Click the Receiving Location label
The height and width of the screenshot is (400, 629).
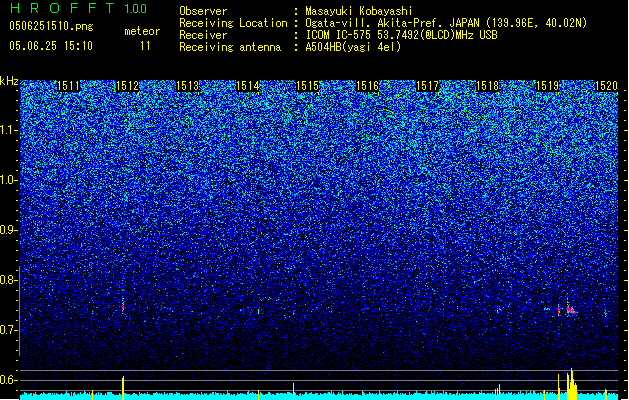point(233,23)
